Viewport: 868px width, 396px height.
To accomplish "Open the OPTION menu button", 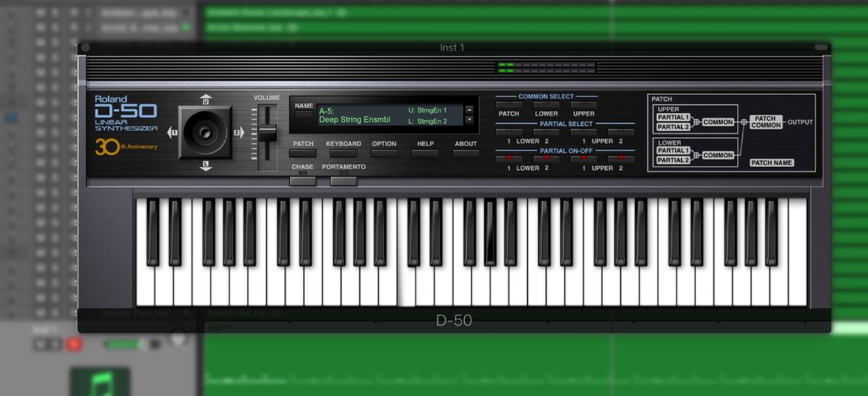I will click(384, 153).
